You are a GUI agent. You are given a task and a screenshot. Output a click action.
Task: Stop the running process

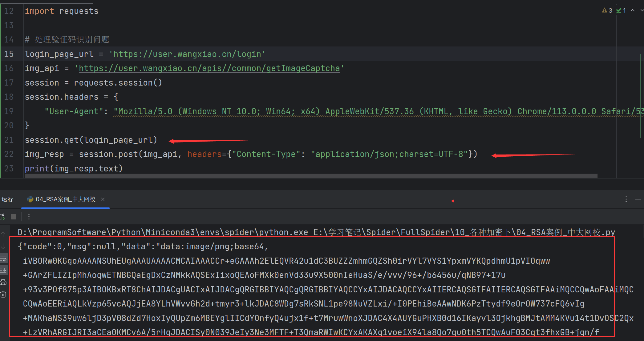pyautogui.click(x=14, y=217)
